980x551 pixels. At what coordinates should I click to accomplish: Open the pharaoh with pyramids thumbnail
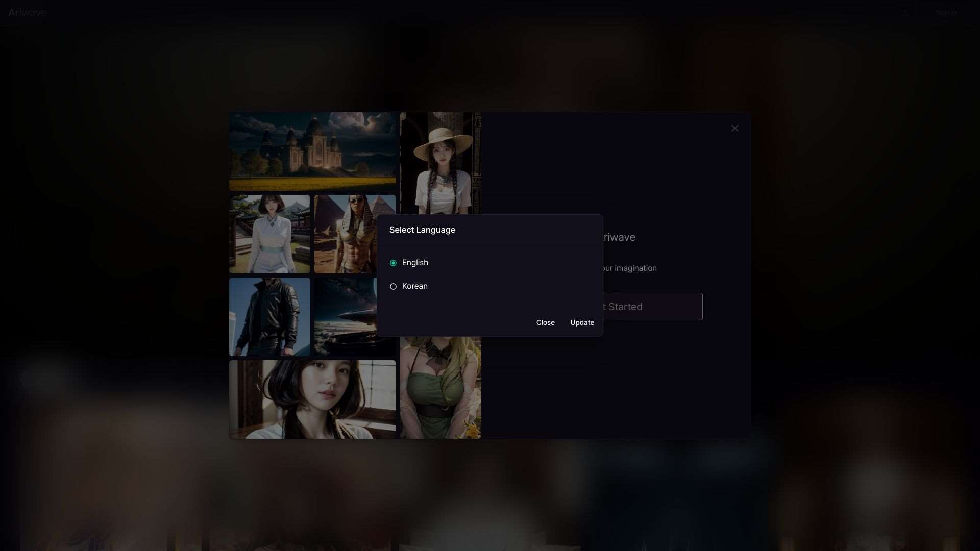[x=346, y=234]
